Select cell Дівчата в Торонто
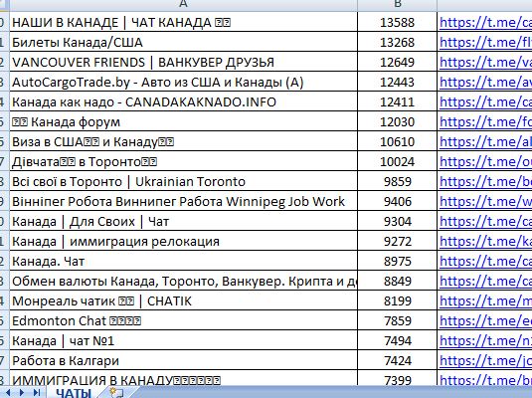Viewport: 532px width, 398px height. (184, 161)
